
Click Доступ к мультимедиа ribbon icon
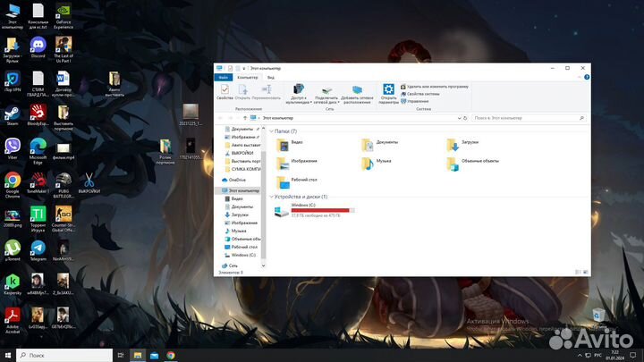(299, 94)
